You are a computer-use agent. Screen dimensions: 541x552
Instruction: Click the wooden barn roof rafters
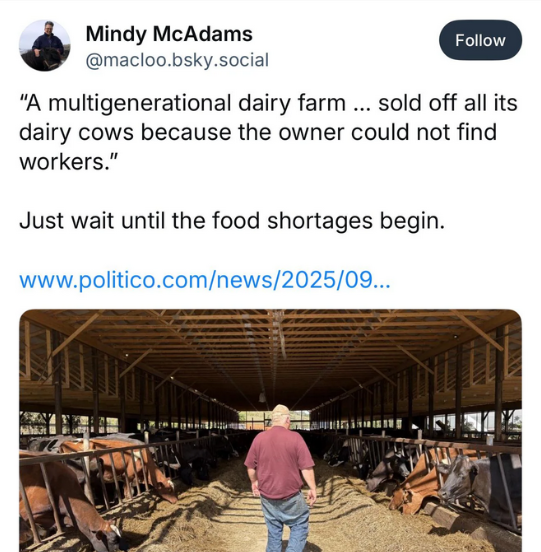click(270, 349)
